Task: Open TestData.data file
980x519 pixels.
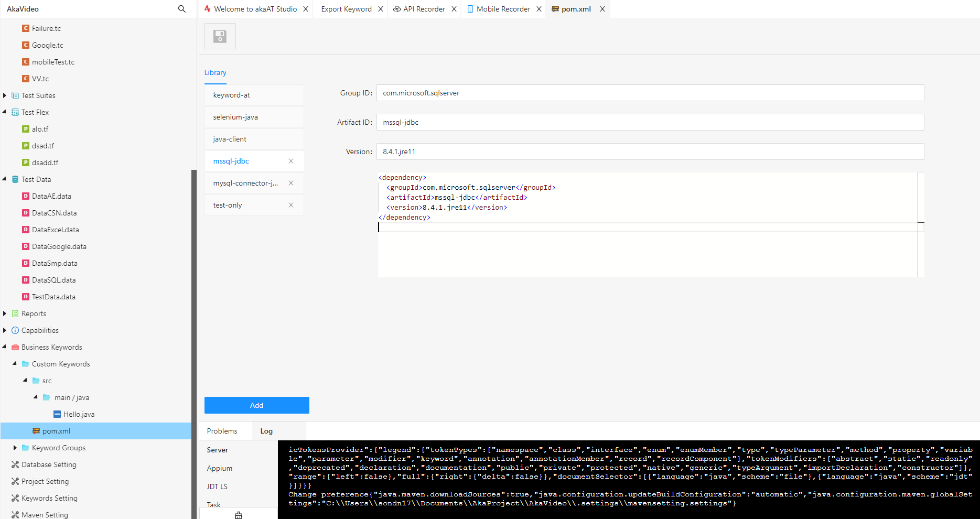Action: (x=53, y=297)
